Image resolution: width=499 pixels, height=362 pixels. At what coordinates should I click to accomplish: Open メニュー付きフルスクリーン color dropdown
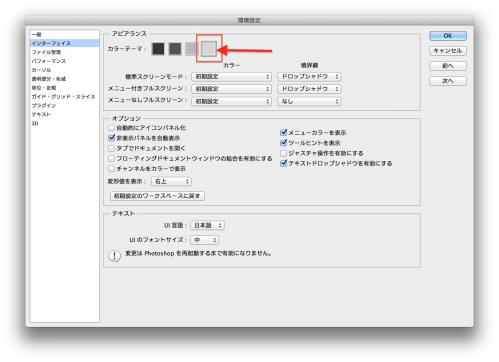tap(232, 89)
